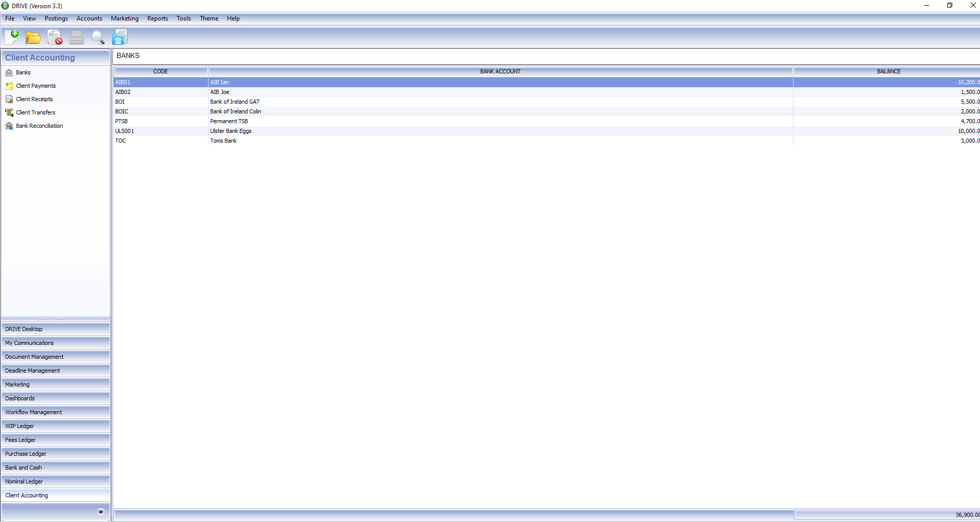Open the View menu
The height and width of the screenshot is (522, 980).
click(29, 18)
